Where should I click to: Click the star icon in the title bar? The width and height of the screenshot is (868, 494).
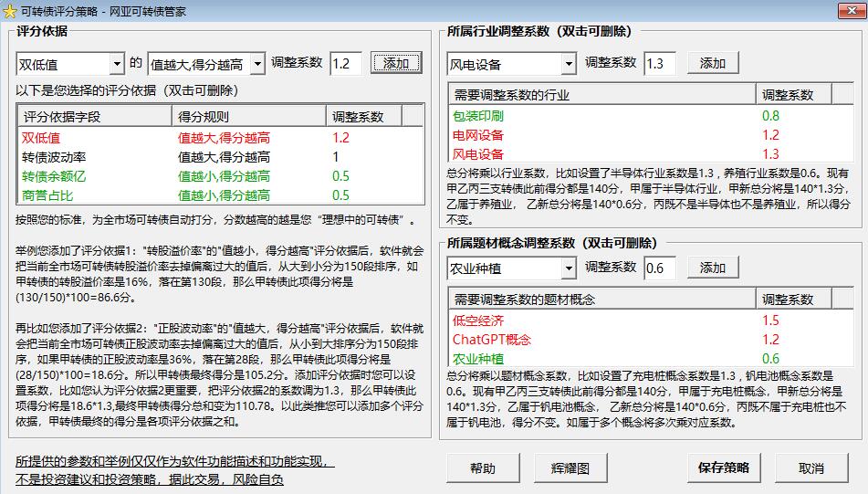[9, 11]
